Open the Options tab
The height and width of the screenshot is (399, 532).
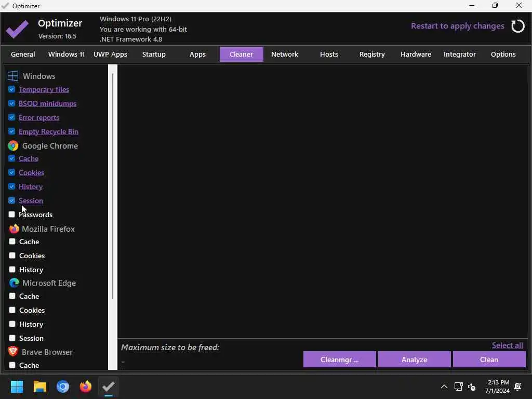[x=503, y=54]
